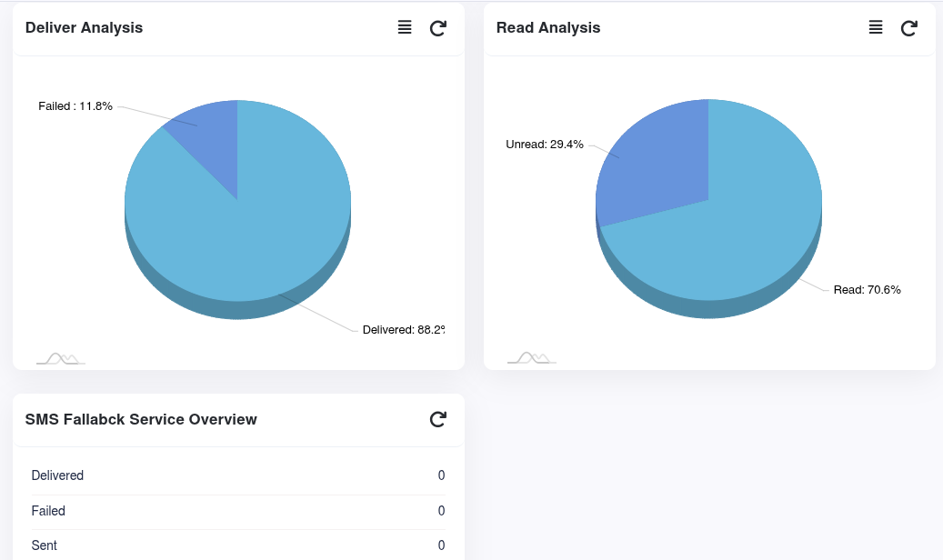Click the Sent row in SMS overview

(x=238, y=545)
